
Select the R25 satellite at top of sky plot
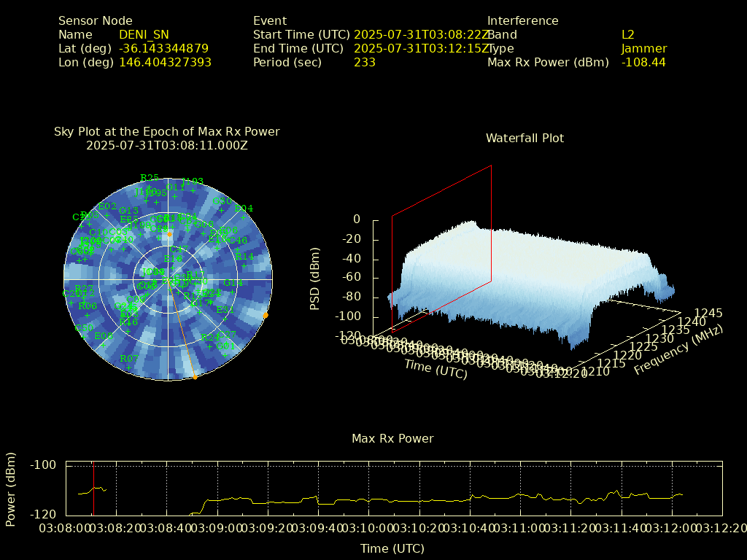coord(150,179)
